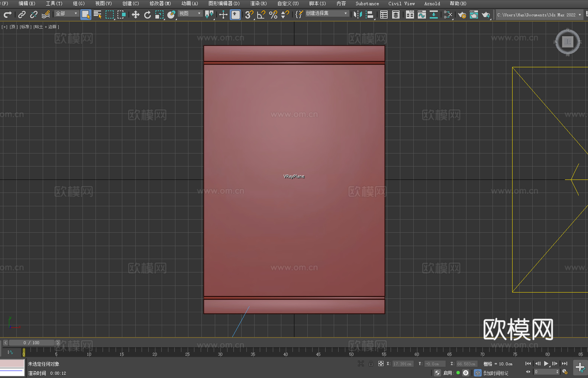Toggle Isolate Selection icon

(x=361, y=364)
